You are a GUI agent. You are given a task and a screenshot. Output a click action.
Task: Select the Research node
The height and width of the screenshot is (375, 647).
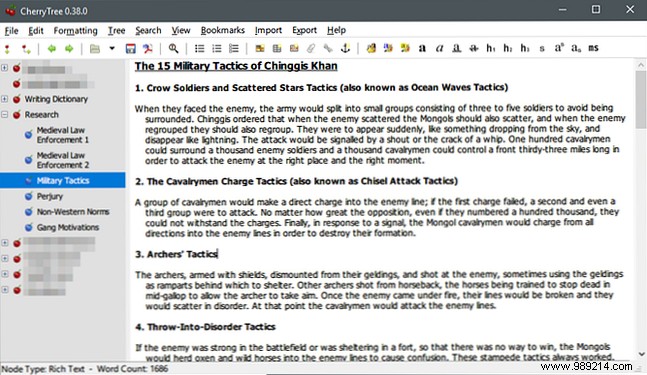pyautogui.click(x=41, y=115)
